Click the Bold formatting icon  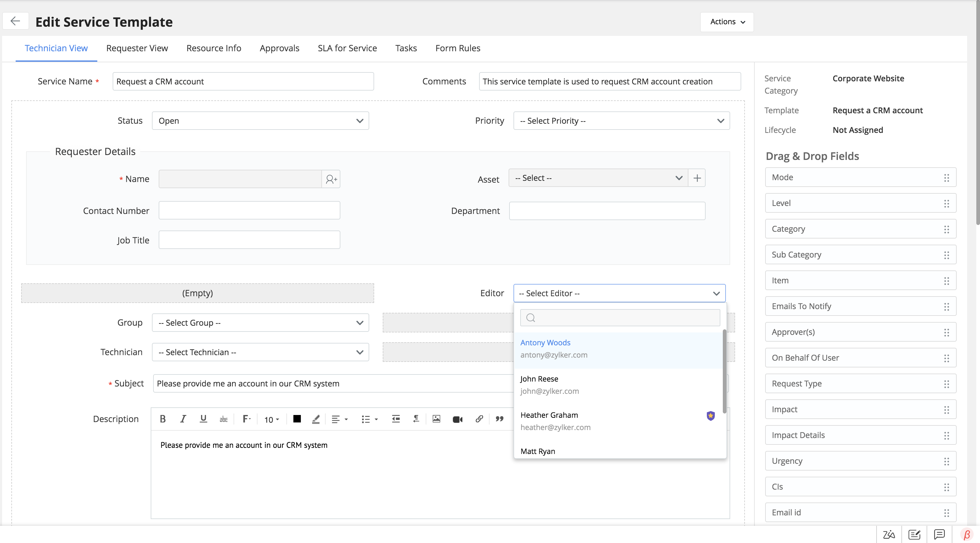[163, 419]
